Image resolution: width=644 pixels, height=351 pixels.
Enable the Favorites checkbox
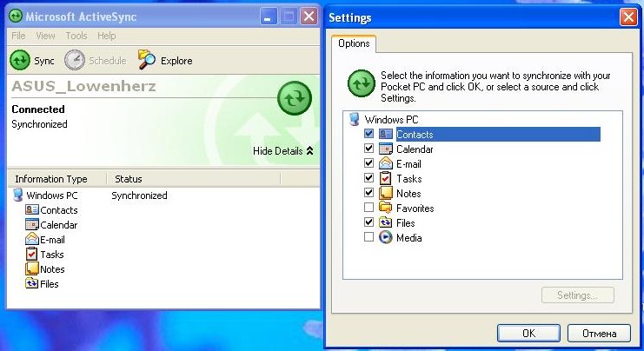(368, 208)
